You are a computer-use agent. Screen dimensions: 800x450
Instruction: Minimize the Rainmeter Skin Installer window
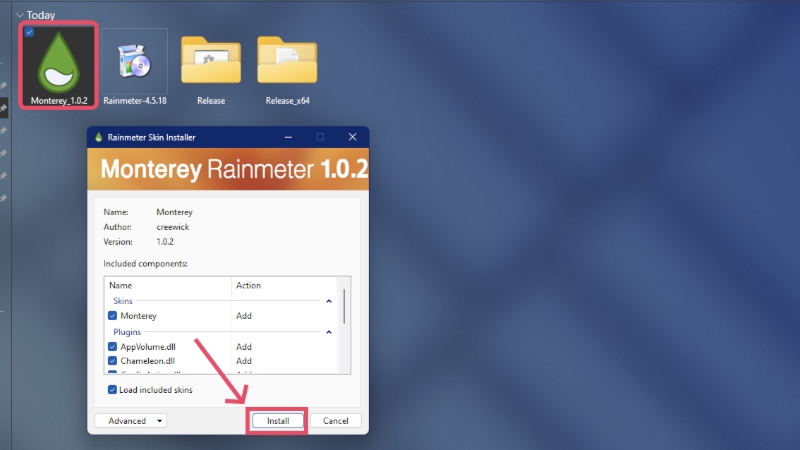(x=288, y=137)
